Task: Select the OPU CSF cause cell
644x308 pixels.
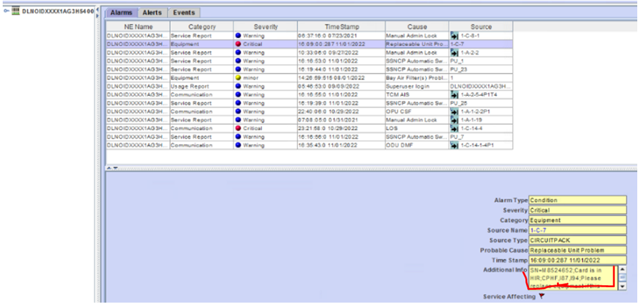Action: (x=417, y=112)
